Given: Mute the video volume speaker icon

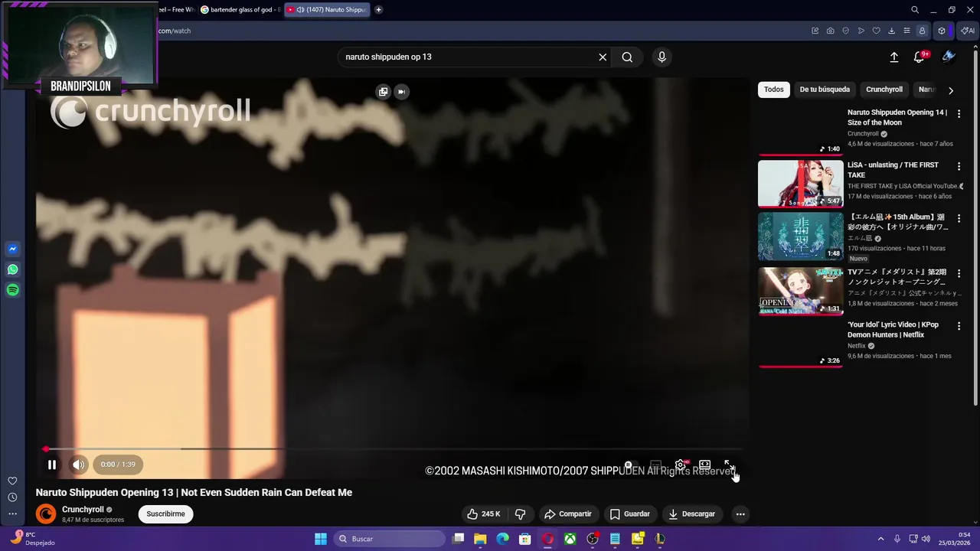Looking at the screenshot, I should (x=79, y=465).
